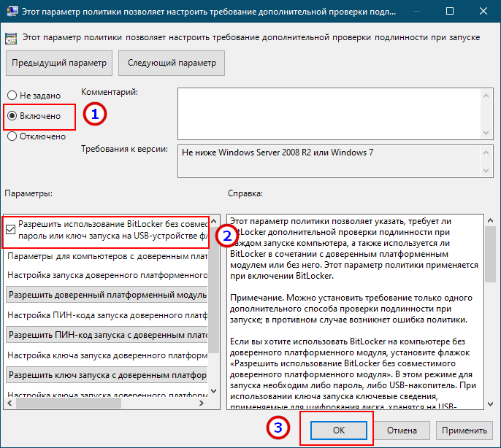Select the 'Не задано' radio button
This screenshot has width=501, height=448.
pyautogui.click(x=12, y=95)
